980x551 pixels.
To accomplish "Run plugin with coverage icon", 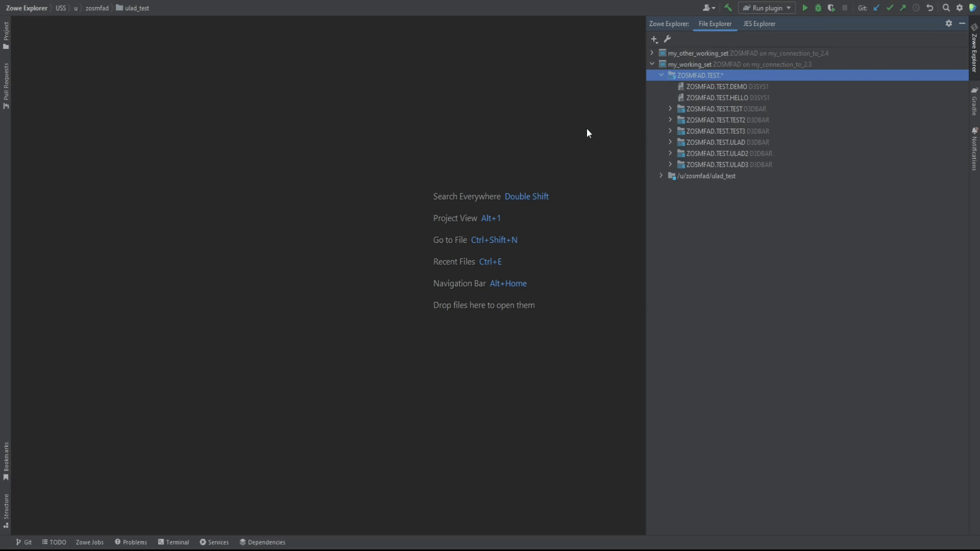I will click(x=831, y=8).
